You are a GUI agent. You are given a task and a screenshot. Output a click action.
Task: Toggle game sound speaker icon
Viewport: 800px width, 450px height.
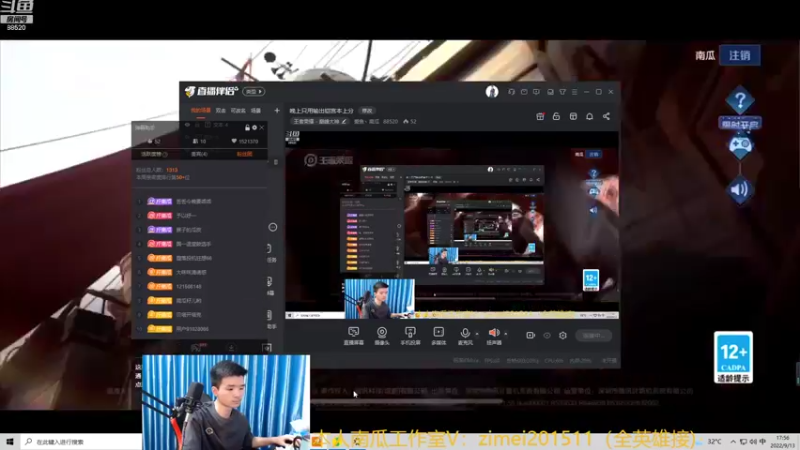point(740,190)
